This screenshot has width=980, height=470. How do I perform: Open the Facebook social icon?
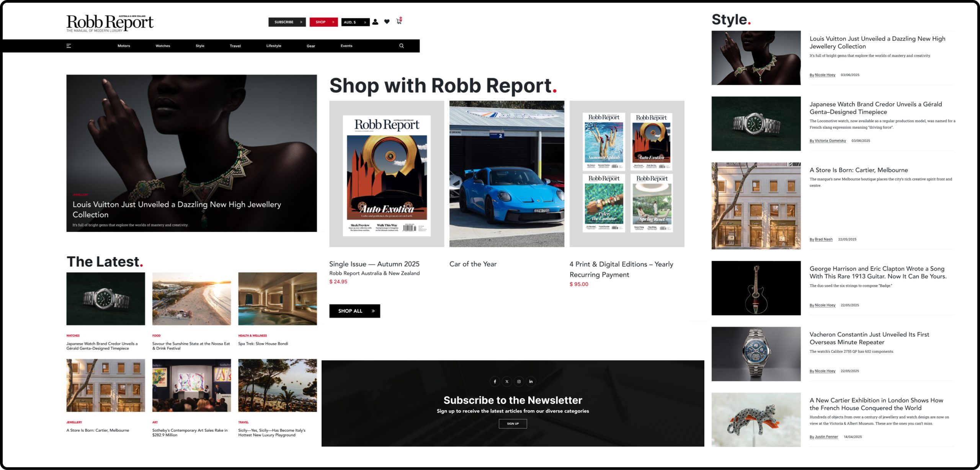[x=495, y=382]
